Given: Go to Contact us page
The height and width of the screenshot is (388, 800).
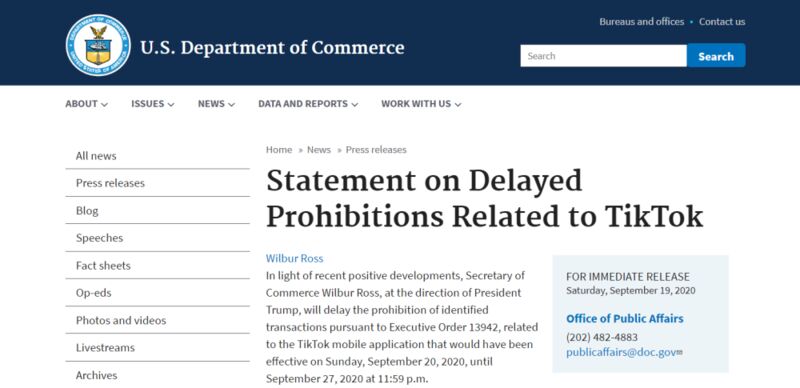Looking at the screenshot, I should point(722,21).
